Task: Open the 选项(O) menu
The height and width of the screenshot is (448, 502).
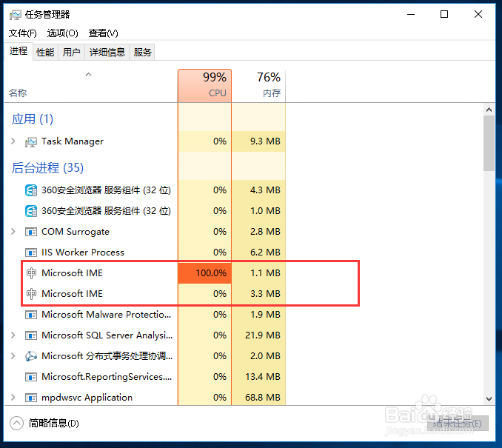Action: (63, 33)
